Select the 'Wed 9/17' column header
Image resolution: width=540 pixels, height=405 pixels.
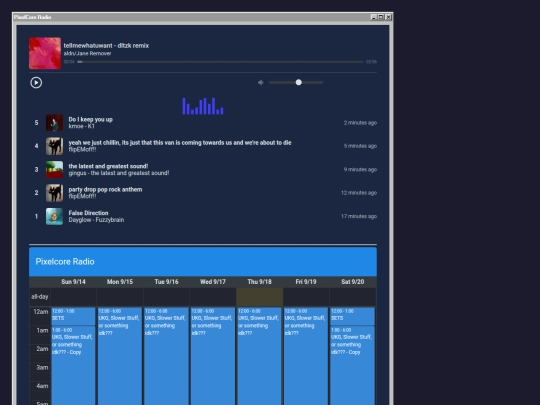pyautogui.click(x=213, y=282)
